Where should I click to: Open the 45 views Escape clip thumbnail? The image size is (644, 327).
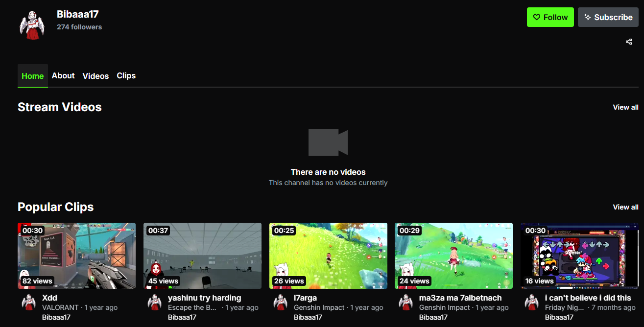point(202,256)
